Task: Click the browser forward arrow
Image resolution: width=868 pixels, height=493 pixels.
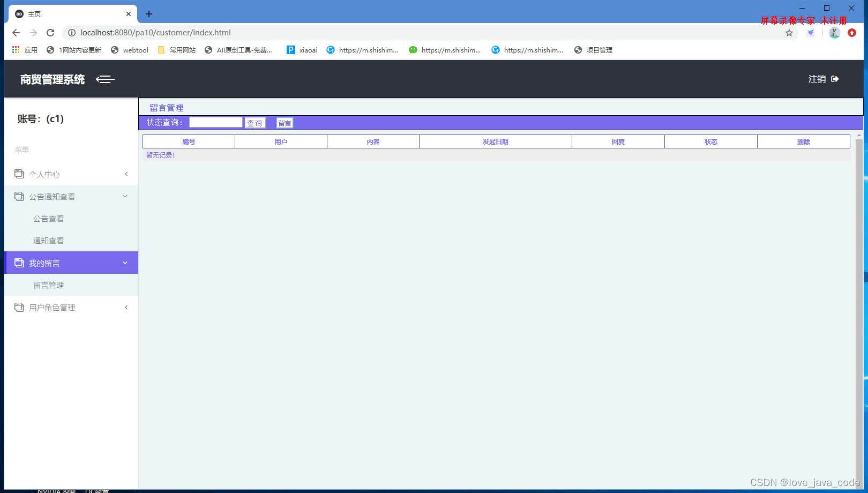Action: coord(33,33)
